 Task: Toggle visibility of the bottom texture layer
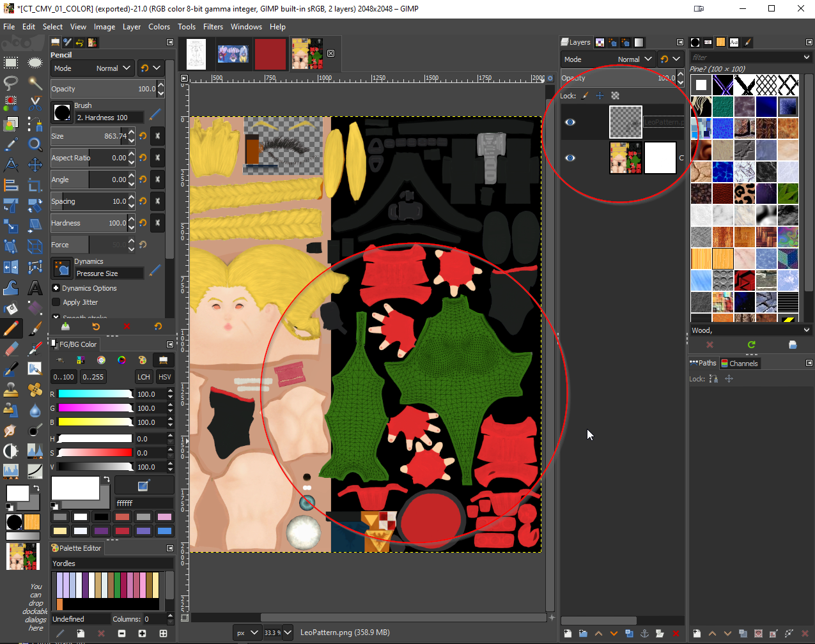pos(570,158)
